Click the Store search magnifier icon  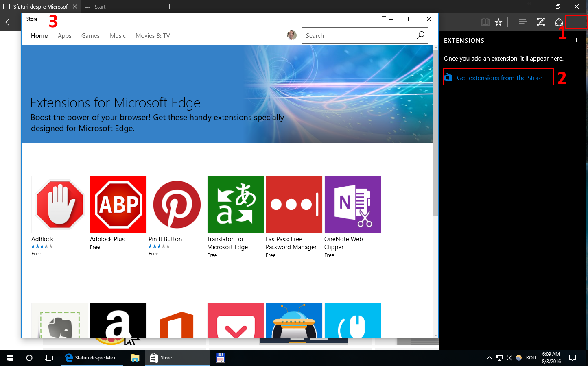pos(420,35)
